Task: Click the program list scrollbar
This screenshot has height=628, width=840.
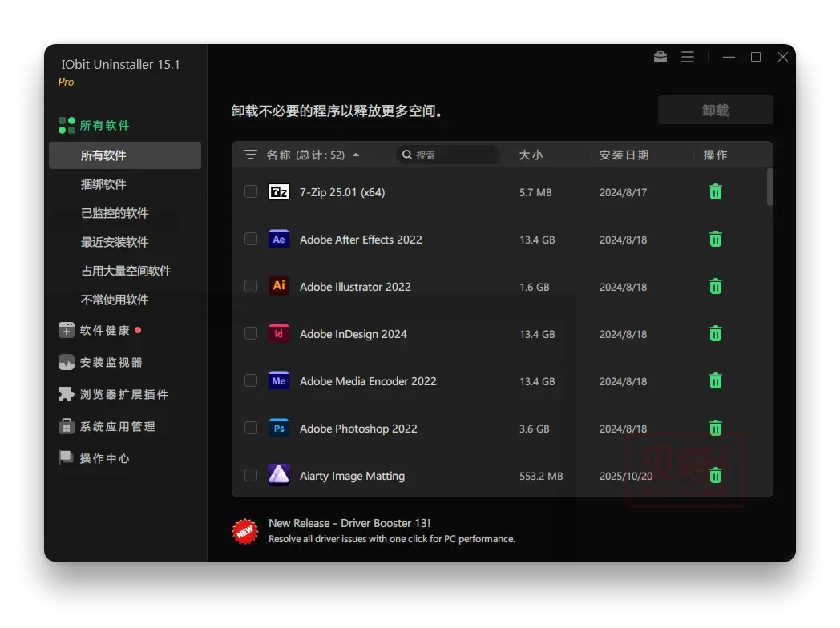Action: coord(769,187)
